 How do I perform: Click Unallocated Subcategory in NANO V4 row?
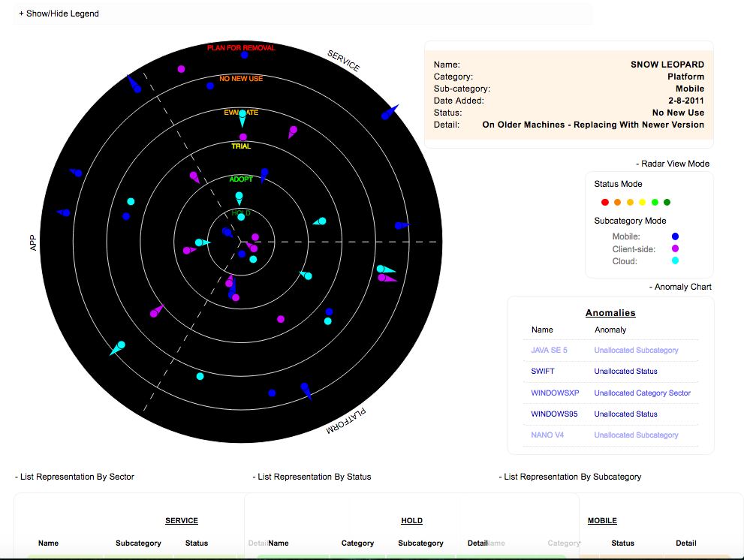[636, 435]
